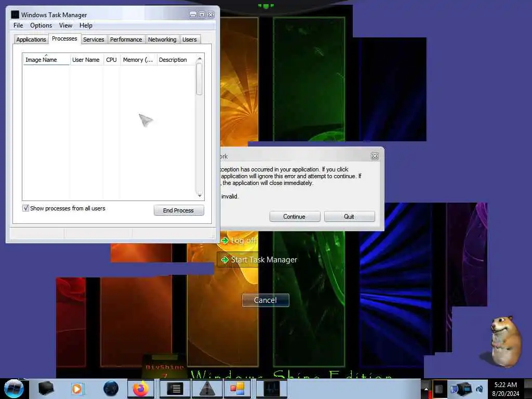
Task: Switch to the Performance tab
Action: [x=126, y=39]
